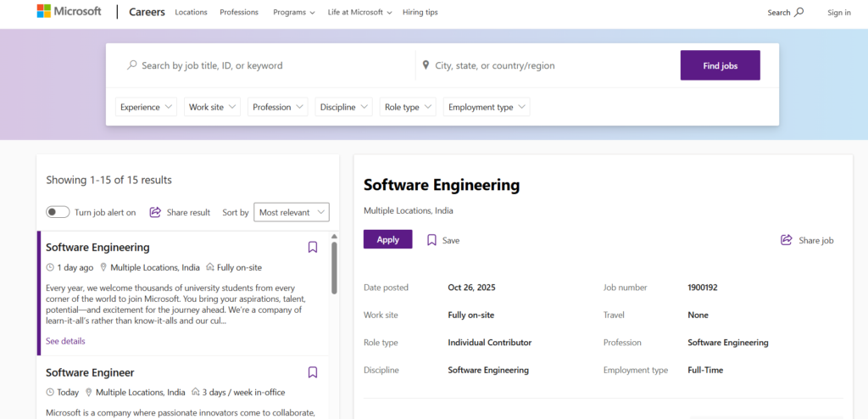Save the job using bookmark icon
This screenshot has height=419, width=868.
[x=431, y=240]
